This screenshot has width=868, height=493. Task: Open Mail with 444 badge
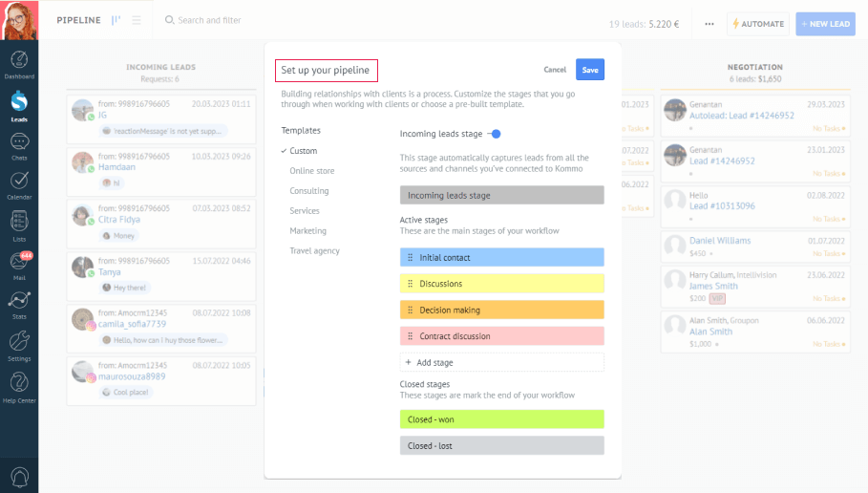pos(19,266)
